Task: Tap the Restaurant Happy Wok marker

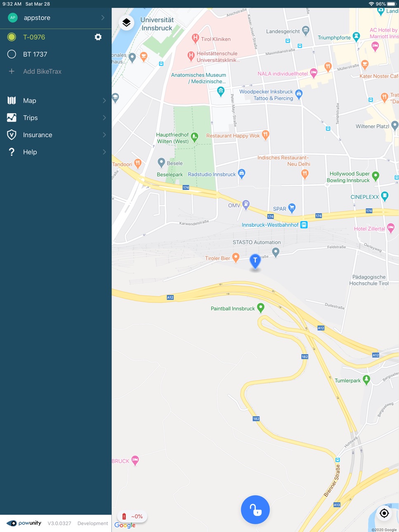Action: 266,135
